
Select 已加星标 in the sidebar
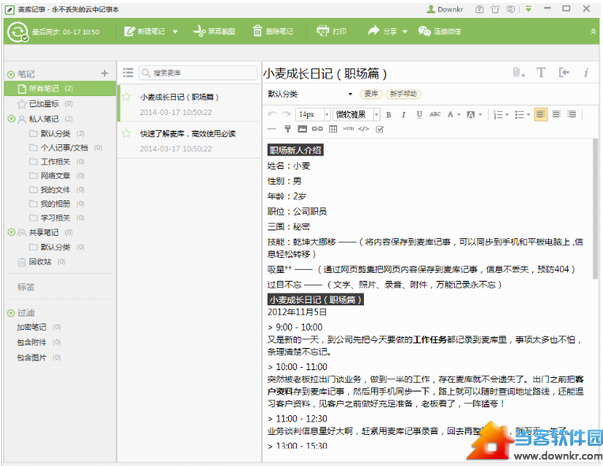43,103
